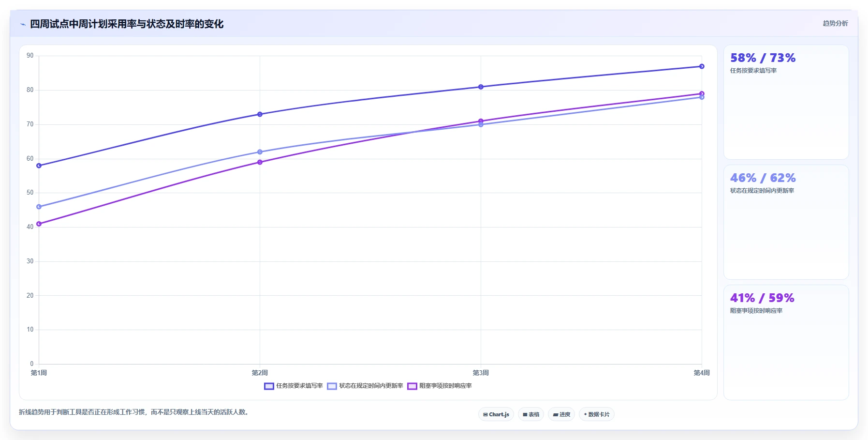
Task: Click the y-axis label 30
Action: 30,261
